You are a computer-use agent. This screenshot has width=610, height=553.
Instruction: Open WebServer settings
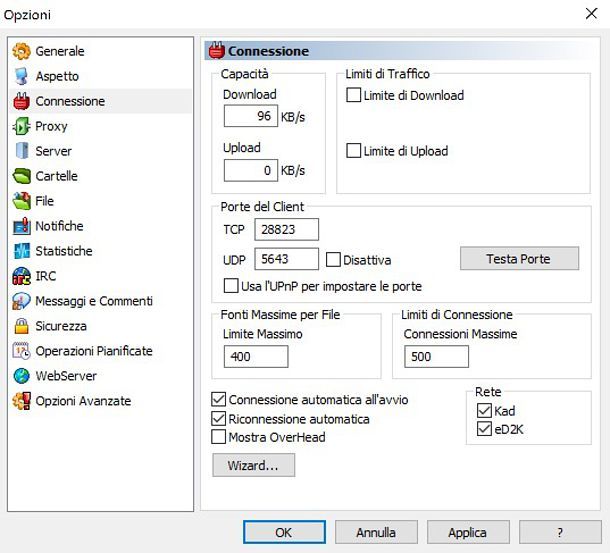[x=100, y=376]
